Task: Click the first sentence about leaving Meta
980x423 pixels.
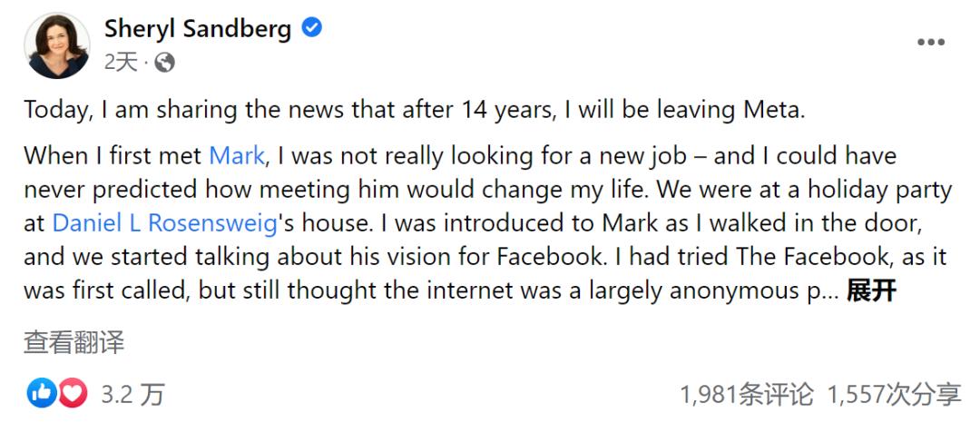Action: (414, 110)
